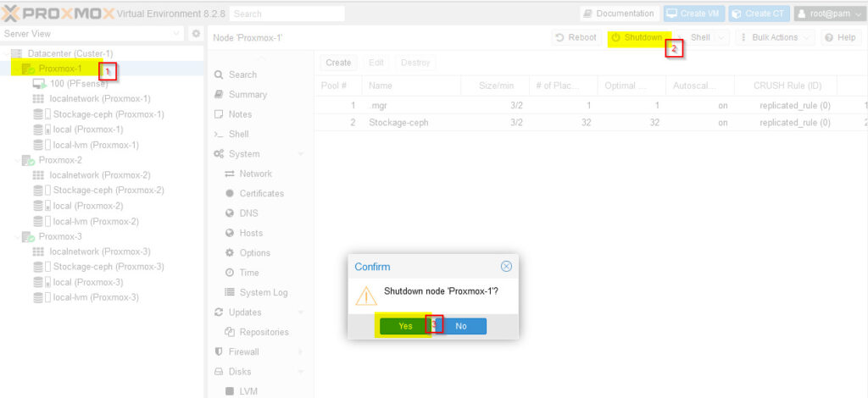The width and height of the screenshot is (868, 398).
Task: Click the Proxmox logo icon
Action: tap(10, 14)
